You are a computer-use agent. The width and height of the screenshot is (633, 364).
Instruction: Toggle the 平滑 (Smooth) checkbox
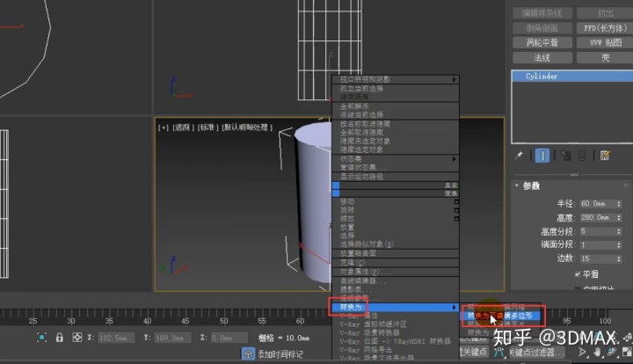578,274
